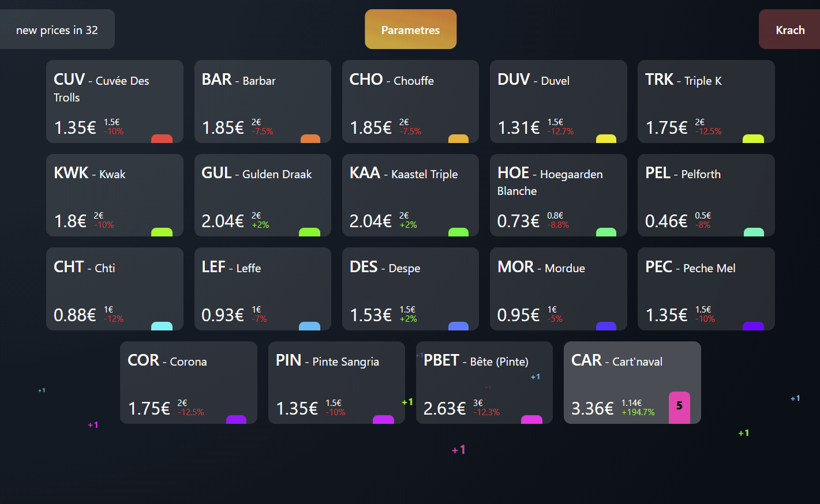Select the PIN Pinte Sangria card
This screenshot has height=504, width=820.
pyautogui.click(x=336, y=382)
